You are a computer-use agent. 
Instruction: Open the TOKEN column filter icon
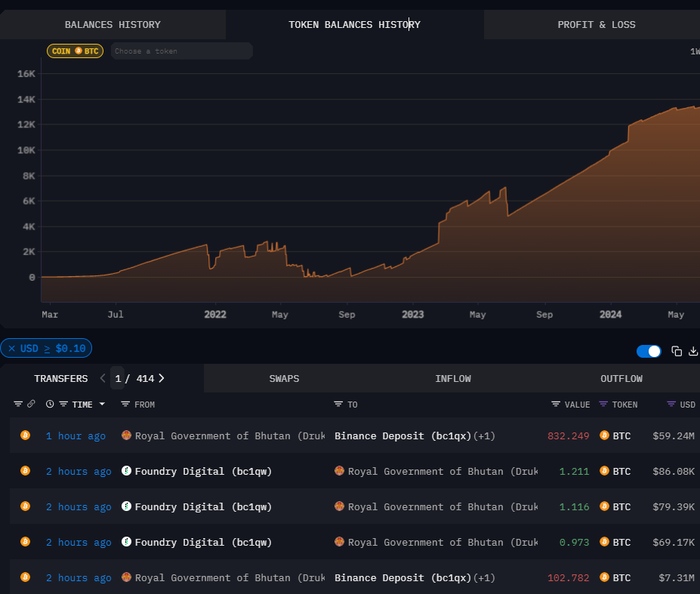pos(603,405)
